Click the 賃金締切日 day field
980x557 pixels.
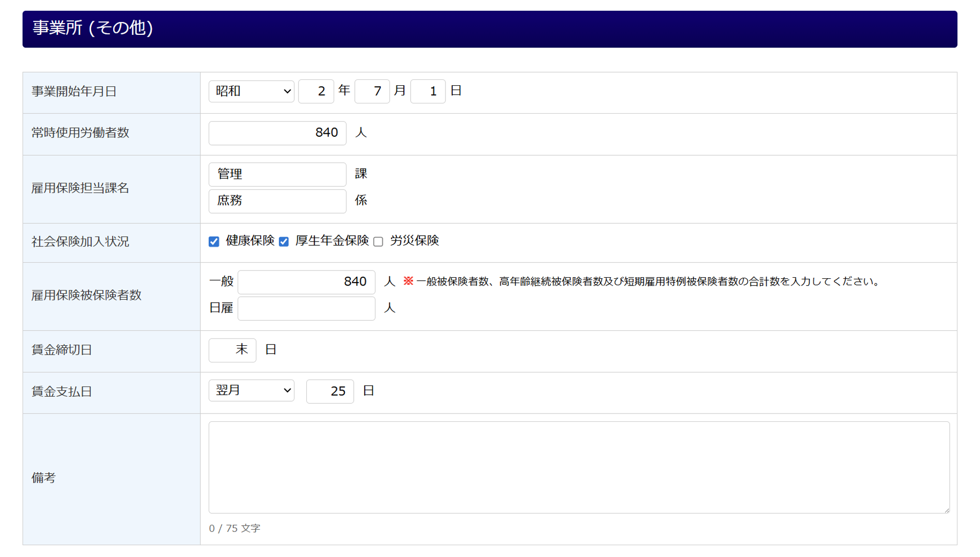[232, 350]
